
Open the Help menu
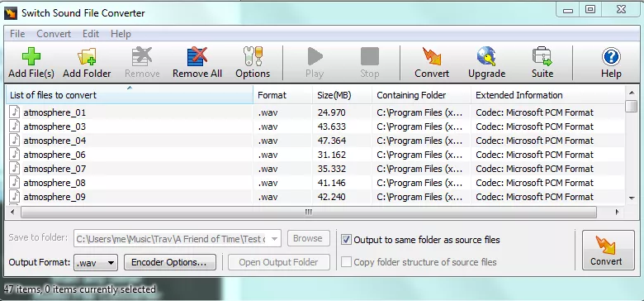coord(121,34)
